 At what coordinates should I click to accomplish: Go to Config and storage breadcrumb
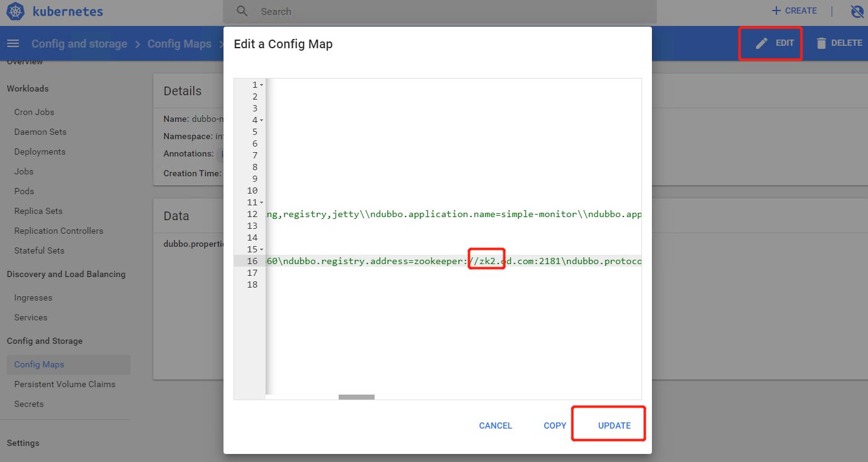pos(79,44)
